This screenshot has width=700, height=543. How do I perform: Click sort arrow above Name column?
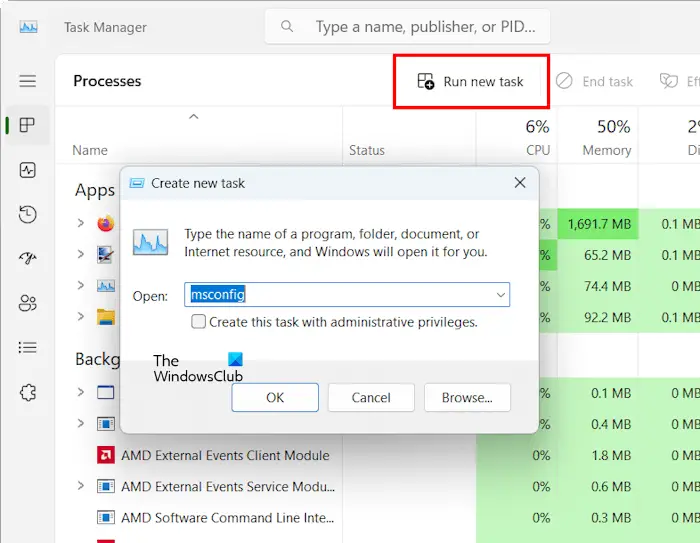click(193, 117)
